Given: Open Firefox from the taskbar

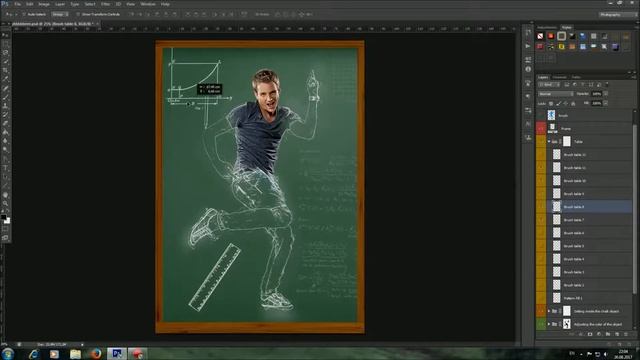Looking at the screenshot, I should [96, 353].
